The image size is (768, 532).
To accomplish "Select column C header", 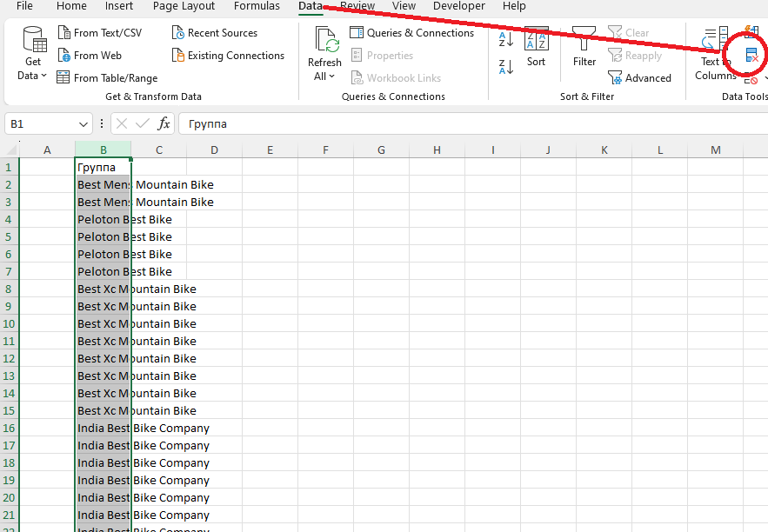I will (x=158, y=150).
